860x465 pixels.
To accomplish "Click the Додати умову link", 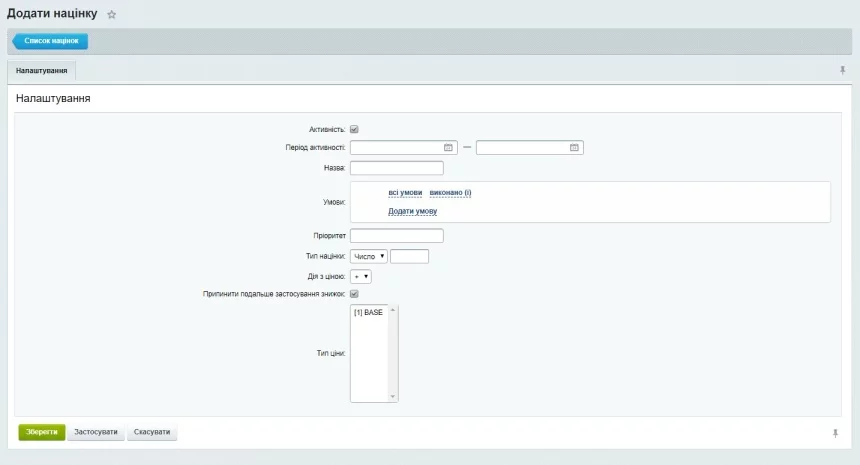I will tap(412, 211).
